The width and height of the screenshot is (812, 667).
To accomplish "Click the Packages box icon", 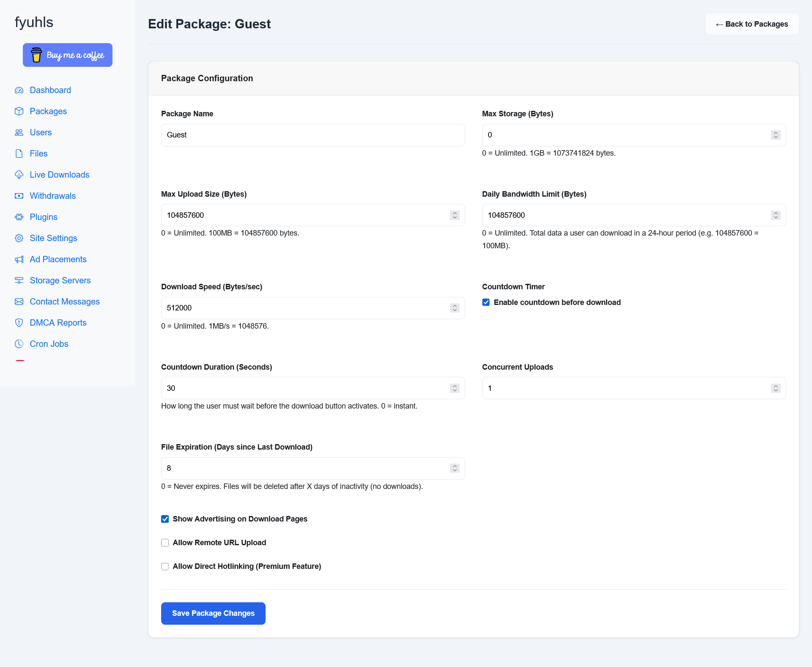I will coord(19,111).
